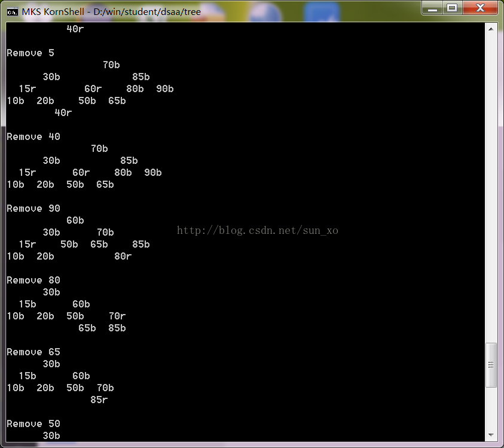Screen dimensions: 504x448
Task: Click the '85r' node text
Action: click(x=99, y=400)
